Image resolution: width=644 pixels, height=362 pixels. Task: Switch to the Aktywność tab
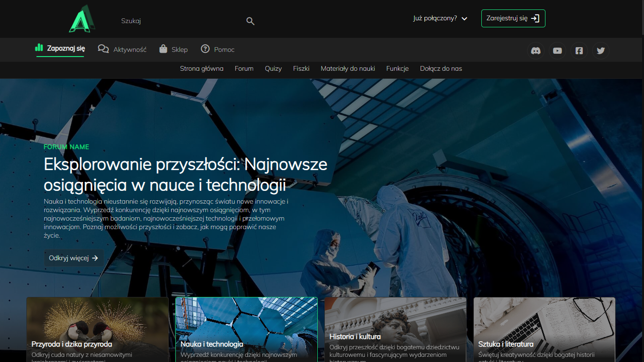(123, 49)
